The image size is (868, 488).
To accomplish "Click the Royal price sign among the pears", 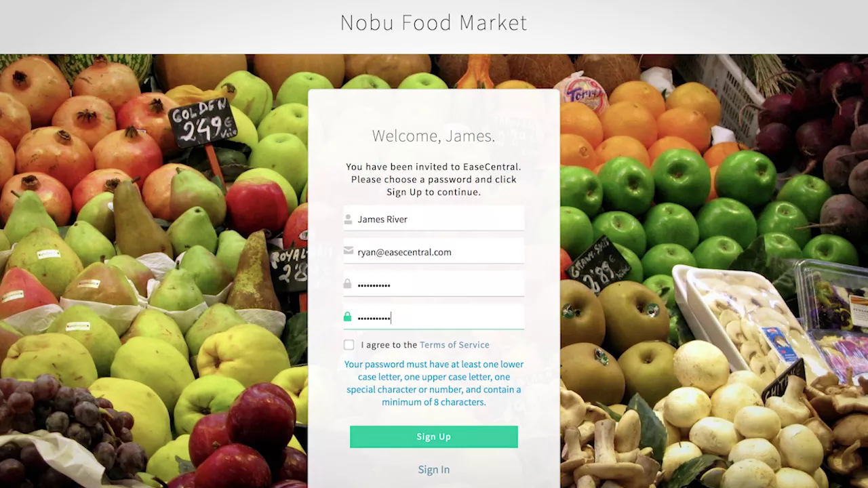I will (288, 266).
